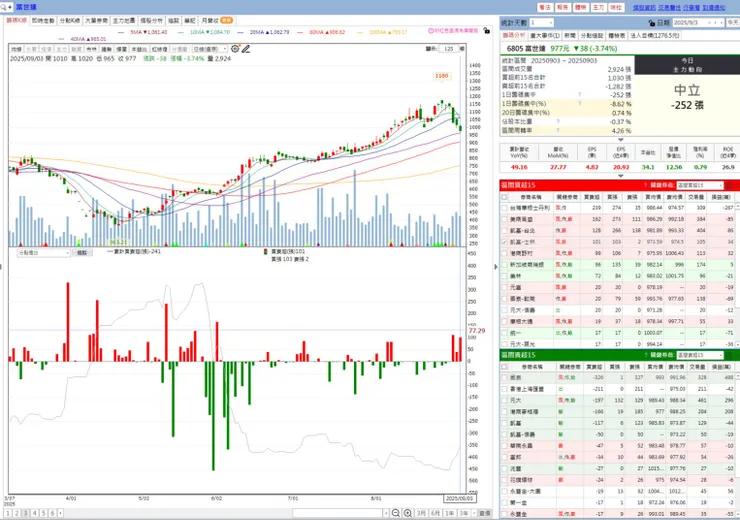Toggle the 均線 overlay button

(16, 49)
